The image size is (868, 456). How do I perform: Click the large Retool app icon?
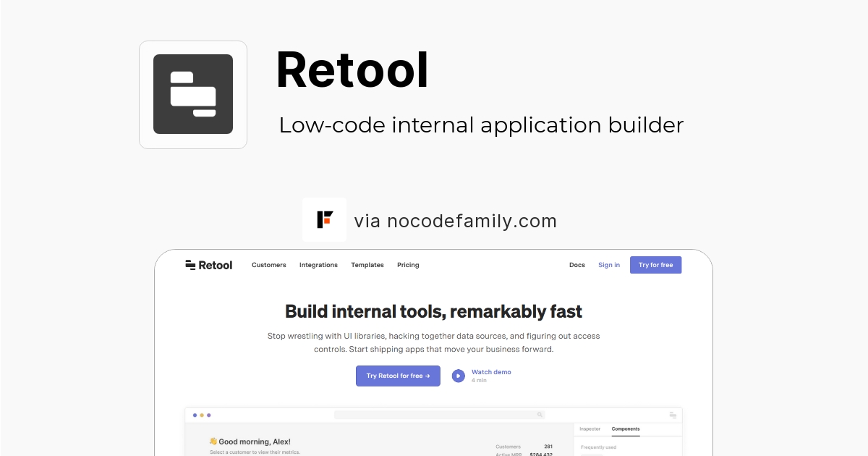192,94
